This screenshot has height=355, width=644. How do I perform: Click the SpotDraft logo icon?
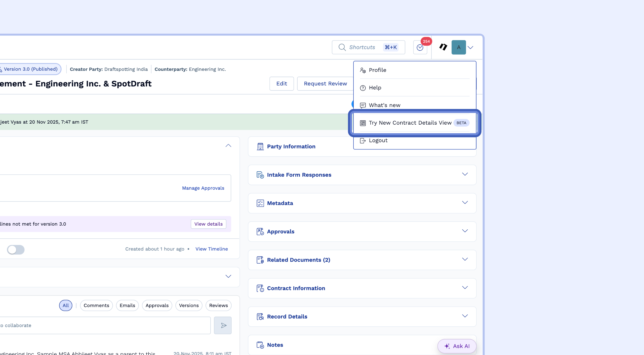443,47
